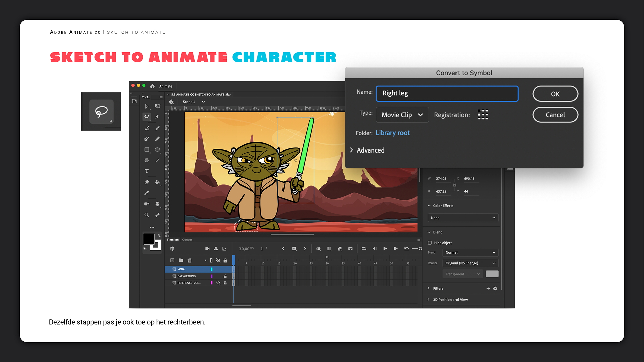Viewport: 644px width, 362px height.
Task: Enable the Hide object checkbox
Action: (430, 243)
